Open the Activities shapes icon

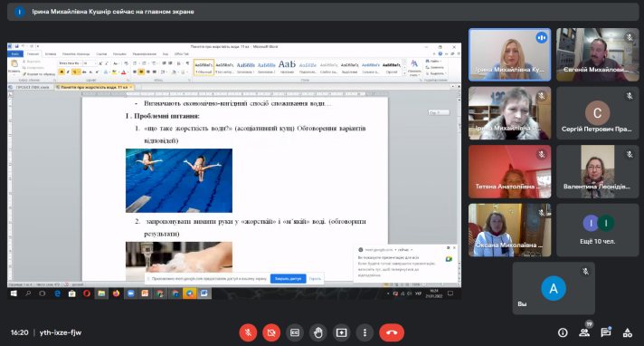pyautogui.click(x=627, y=332)
